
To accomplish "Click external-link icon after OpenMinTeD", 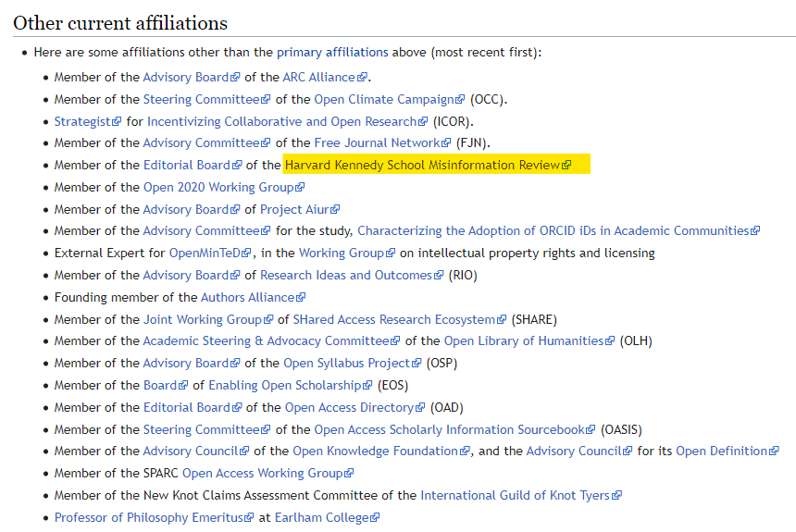I will click(246, 254).
